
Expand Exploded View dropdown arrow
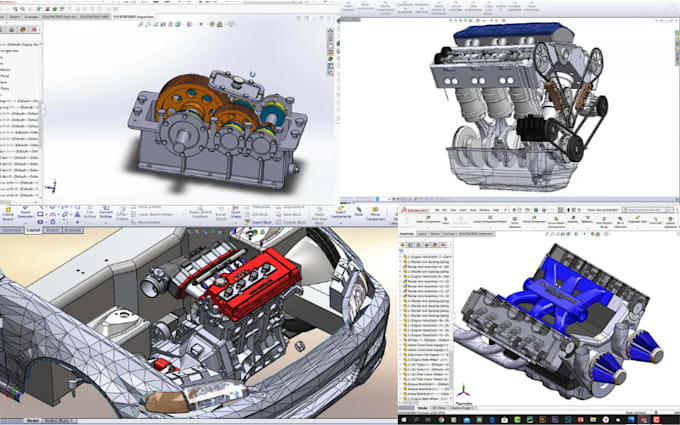(x=637, y=227)
